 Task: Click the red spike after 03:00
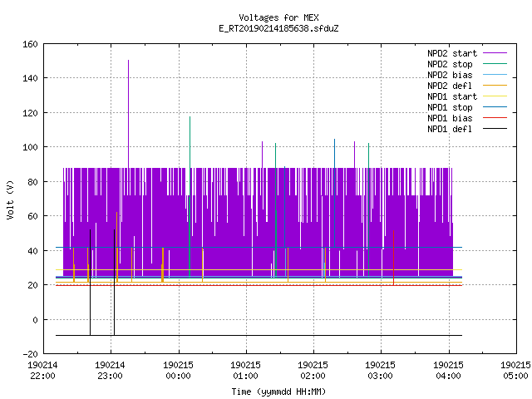tap(393, 258)
